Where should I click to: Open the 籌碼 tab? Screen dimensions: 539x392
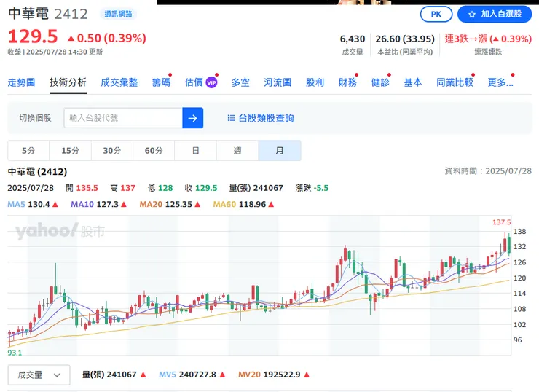(161, 82)
